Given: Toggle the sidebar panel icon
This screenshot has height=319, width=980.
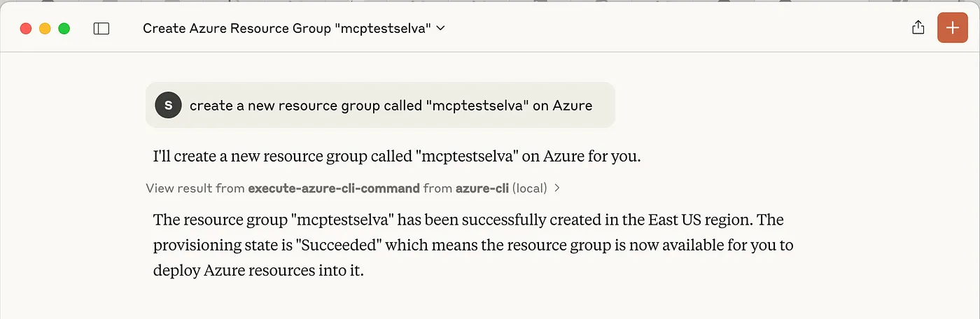Looking at the screenshot, I should point(101,29).
